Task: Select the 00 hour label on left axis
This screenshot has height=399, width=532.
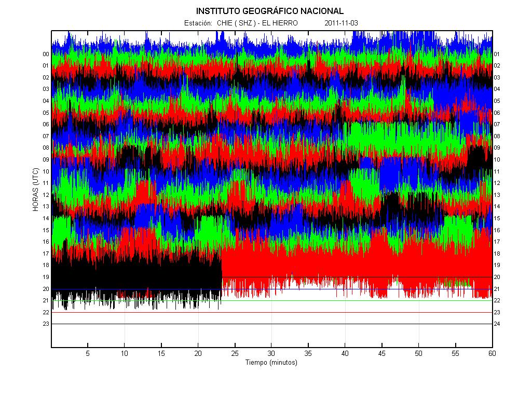Action: coord(46,54)
